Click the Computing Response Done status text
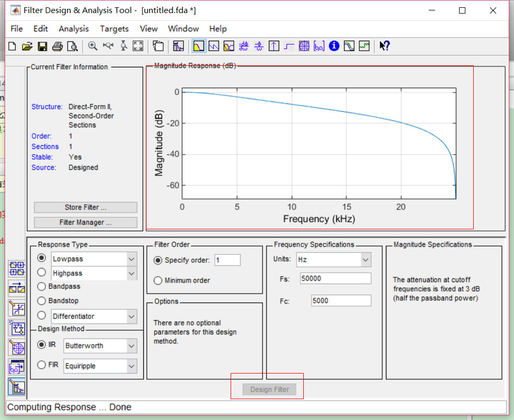This screenshot has height=420, width=514. [69, 407]
